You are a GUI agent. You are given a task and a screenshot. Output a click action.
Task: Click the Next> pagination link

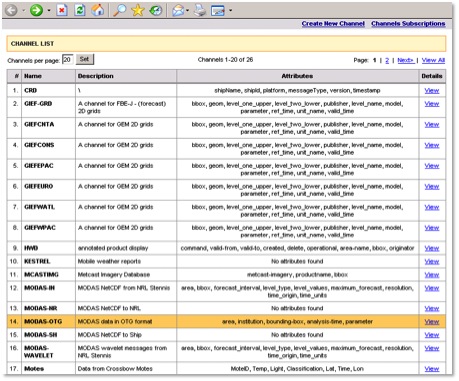406,60
